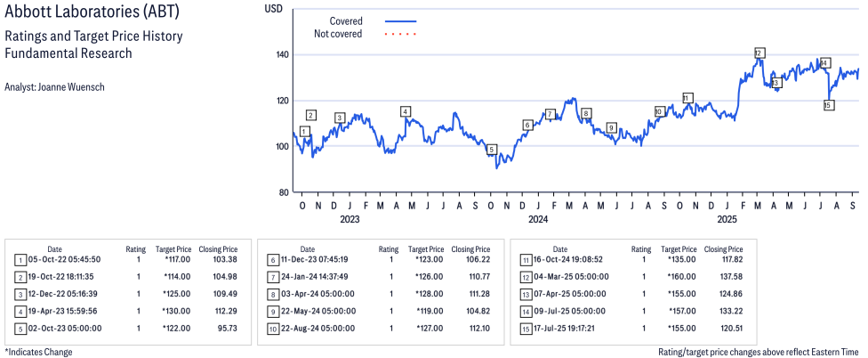Click the date 16-Oct-24 19:08:52

568,259
